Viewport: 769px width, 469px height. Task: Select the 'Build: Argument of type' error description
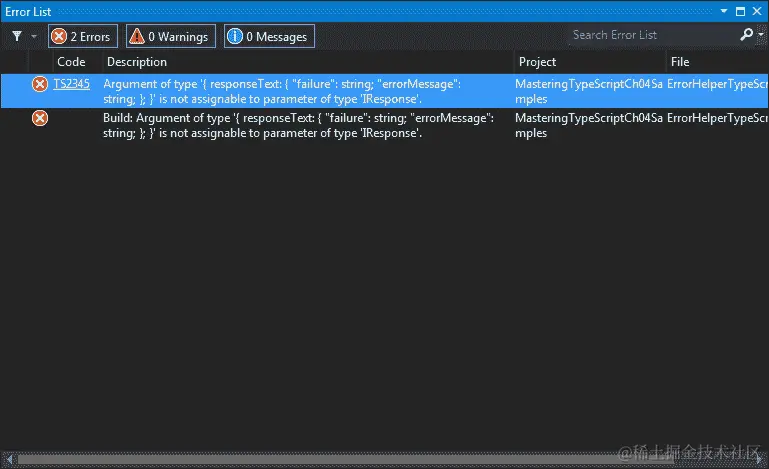298,126
